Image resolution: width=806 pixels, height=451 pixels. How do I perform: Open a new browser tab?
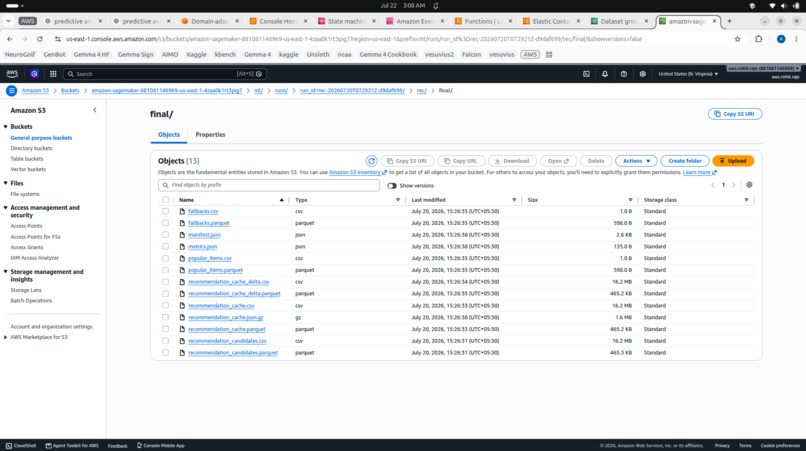729,21
